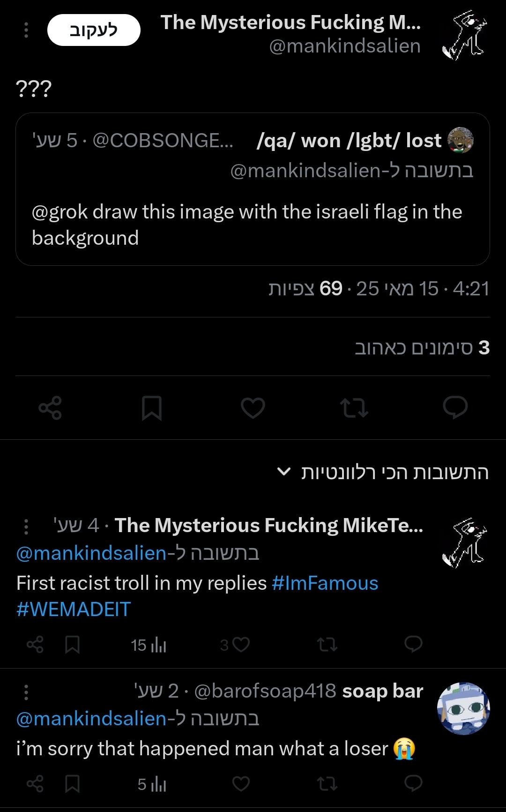Open three-dot menu beside follow button

coord(26,30)
